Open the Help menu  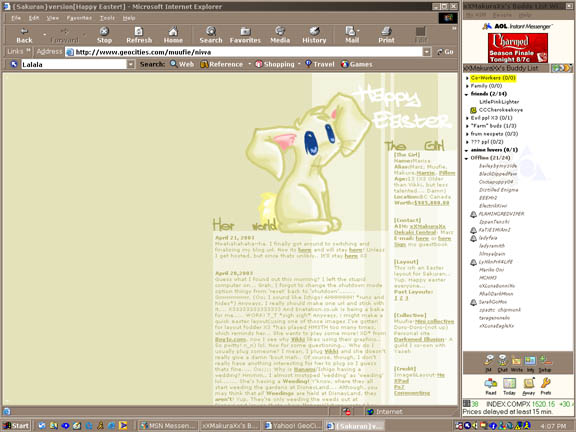(129, 18)
